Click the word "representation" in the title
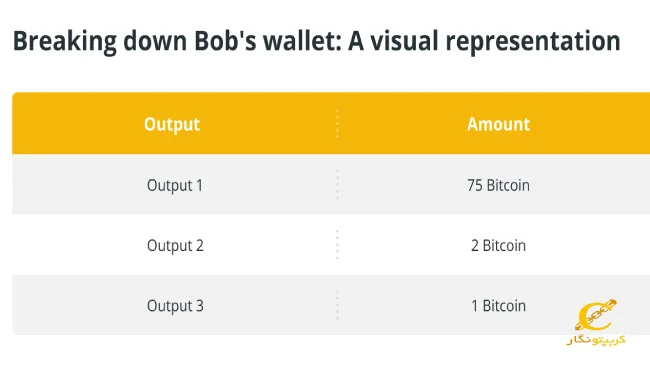Viewport: 650px width, 365px height. point(533,41)
